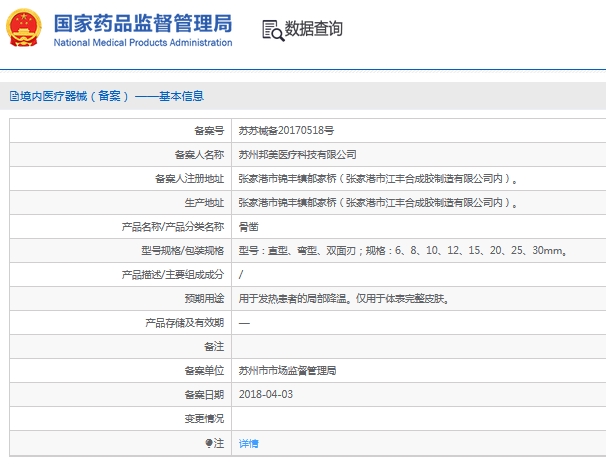
Task: Click 产品存储及有效期 row label
Action: (185, 322)
